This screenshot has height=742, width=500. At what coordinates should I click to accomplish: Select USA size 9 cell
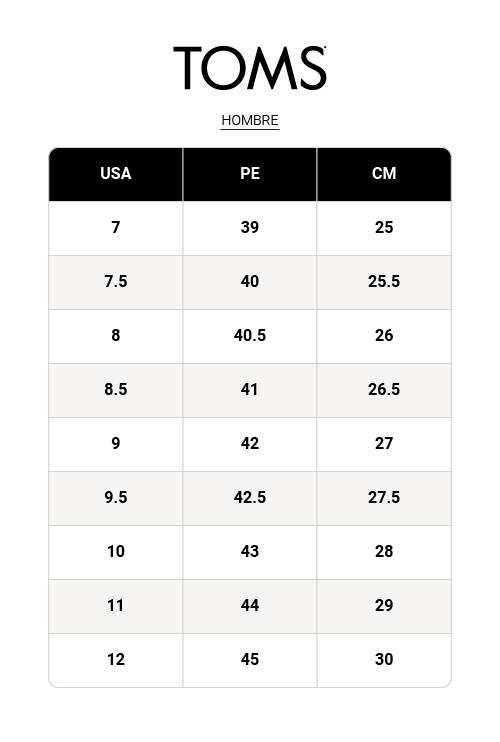click(116, 444)
